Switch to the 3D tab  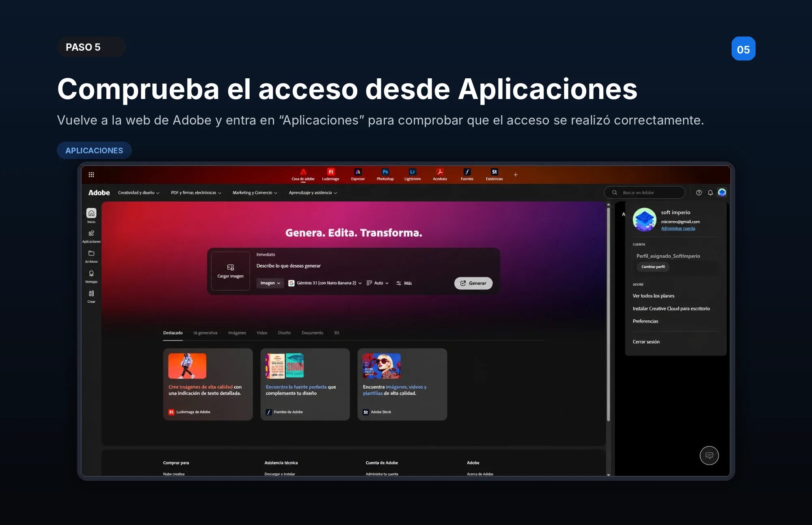pos(337,333)
